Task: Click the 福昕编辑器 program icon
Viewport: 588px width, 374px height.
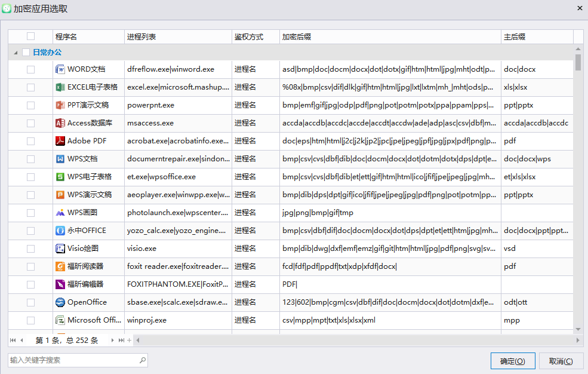Action: [x=60, y=284]
